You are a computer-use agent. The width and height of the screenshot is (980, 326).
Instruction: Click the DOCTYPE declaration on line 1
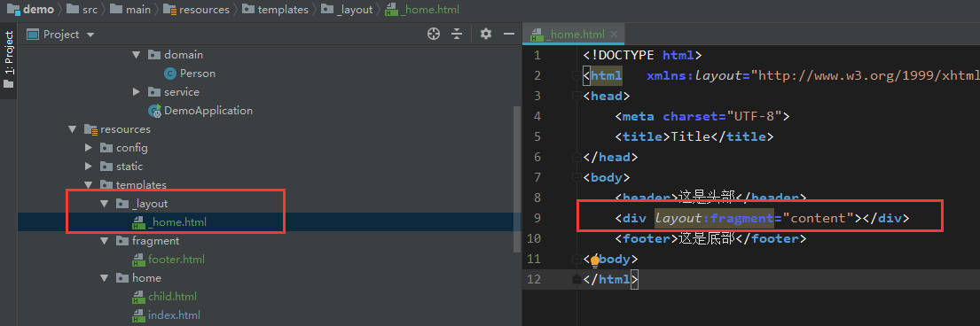point(642,55)
